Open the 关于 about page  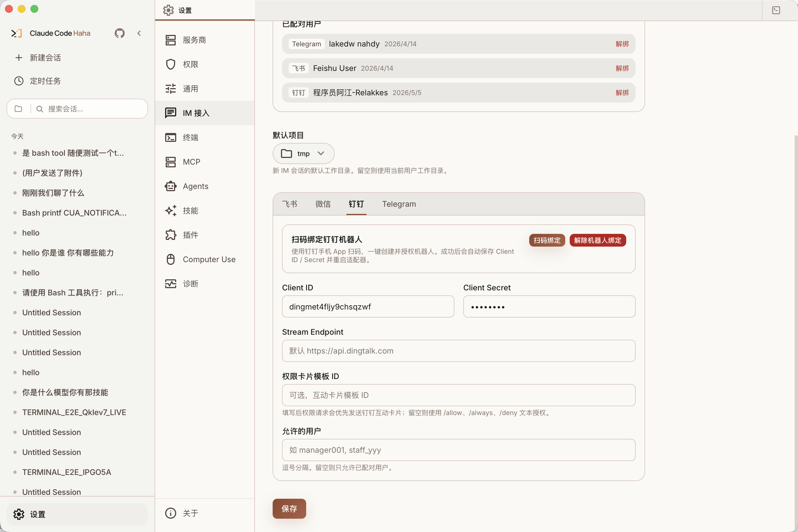(x=204, y=513)
